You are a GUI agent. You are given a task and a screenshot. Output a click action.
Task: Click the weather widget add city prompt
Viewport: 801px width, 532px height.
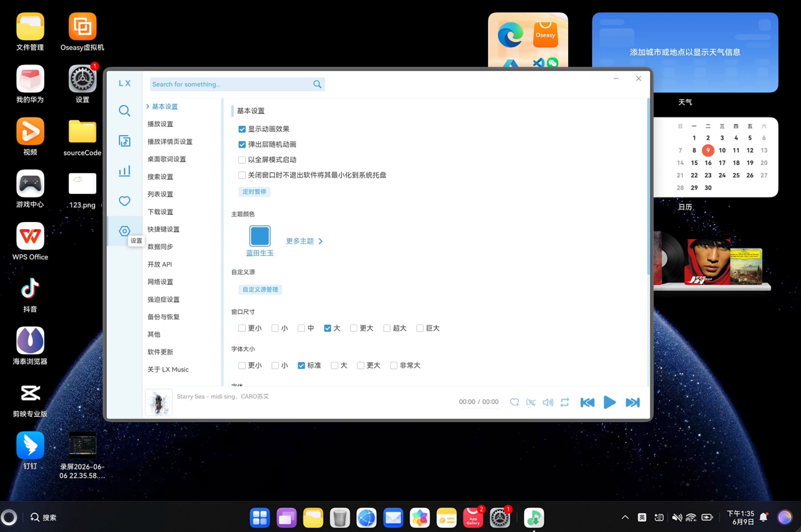685,52
